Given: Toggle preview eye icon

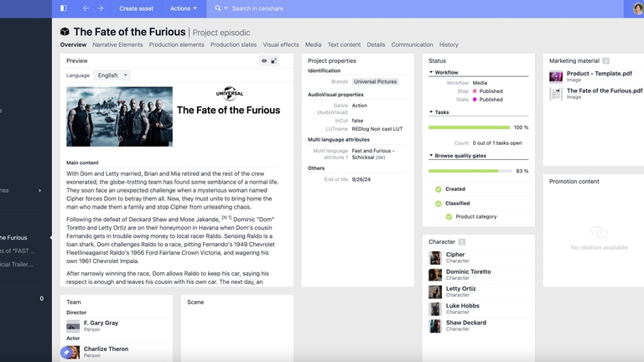Looking at the screenshot, I should (x=264, y=60).
